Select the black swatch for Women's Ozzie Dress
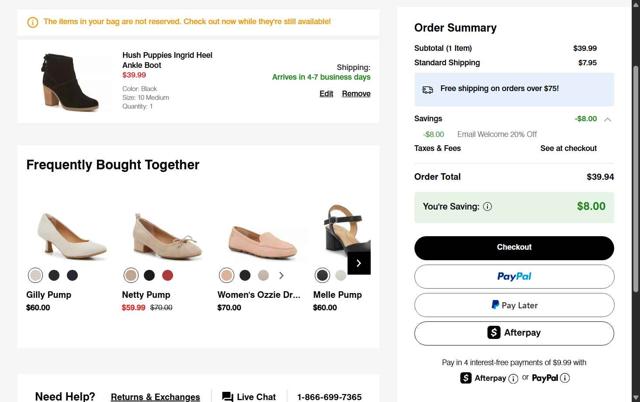Image resolution: width=640 pixels, height=402 pixels. pos(245,275)
